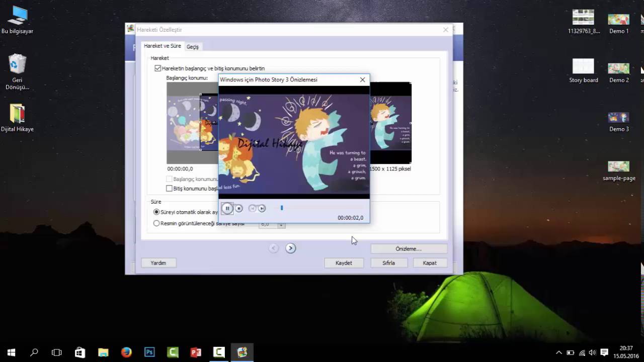Viewport: 644px width, 362px height.
Task: Click the seconds stepper arrows
Action: [281, 224]
